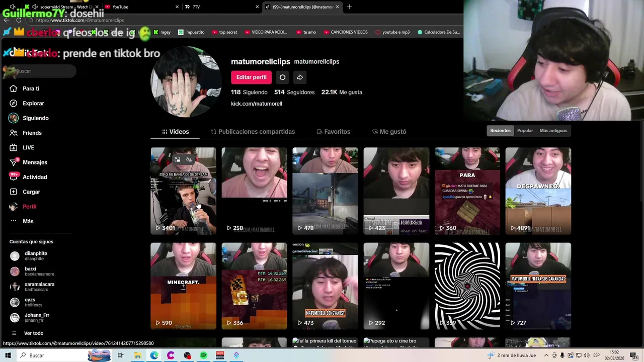View the 118 Siguiendo list

249,93
